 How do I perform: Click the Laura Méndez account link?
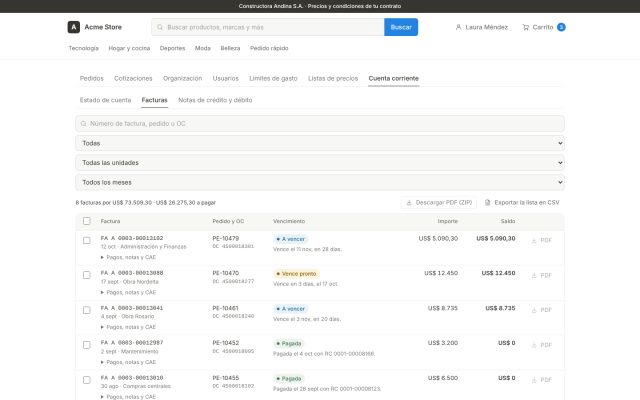pos(482,27)
